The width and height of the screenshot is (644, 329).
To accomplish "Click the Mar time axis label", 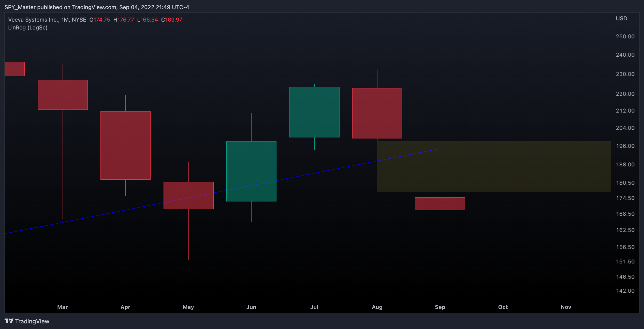I will tap(63, 307).
